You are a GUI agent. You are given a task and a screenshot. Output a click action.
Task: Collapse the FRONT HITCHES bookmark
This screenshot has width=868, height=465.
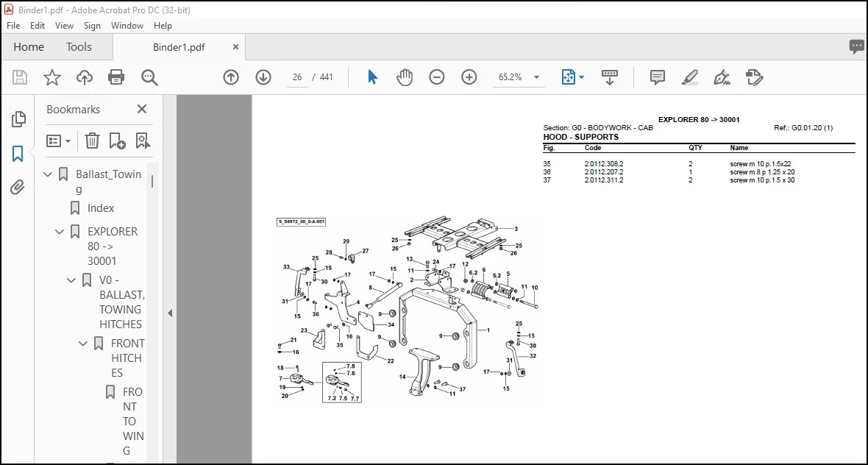pos(82,343)
